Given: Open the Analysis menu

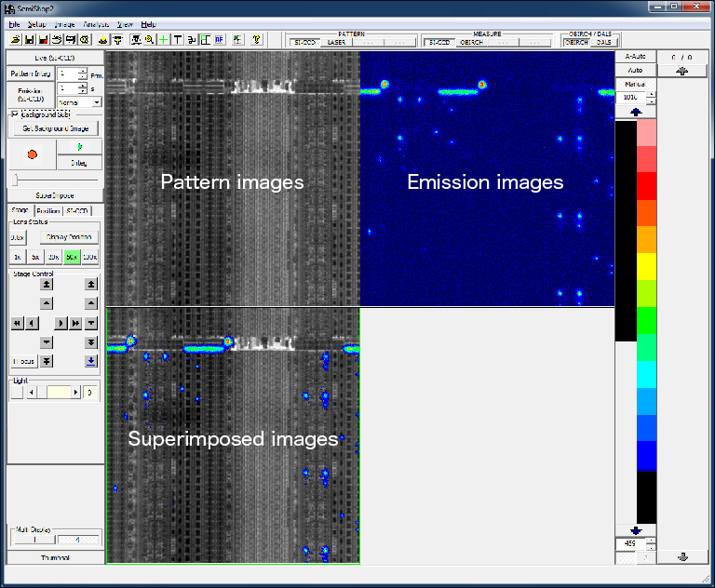Looking at the screenshot, I should (x=96, y=23).
